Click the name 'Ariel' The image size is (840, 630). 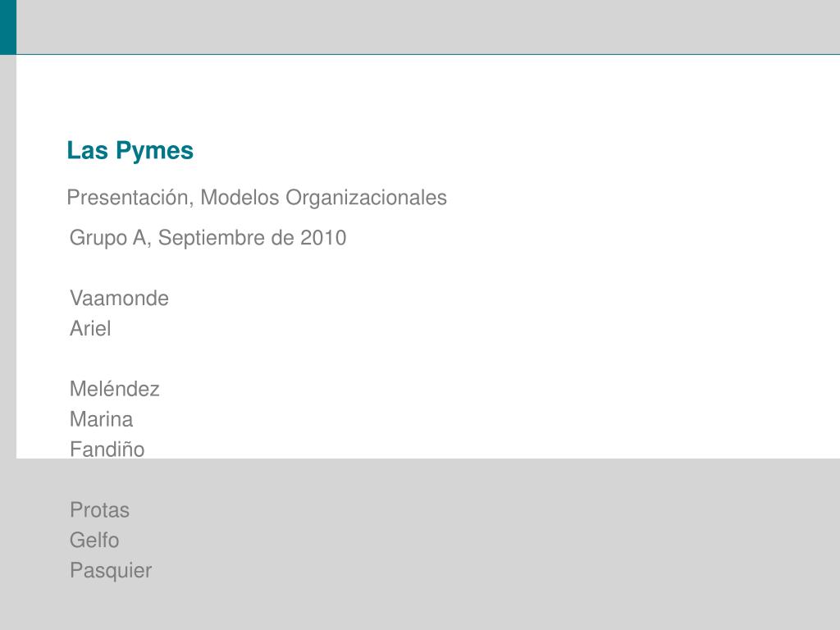click(90, 328)
